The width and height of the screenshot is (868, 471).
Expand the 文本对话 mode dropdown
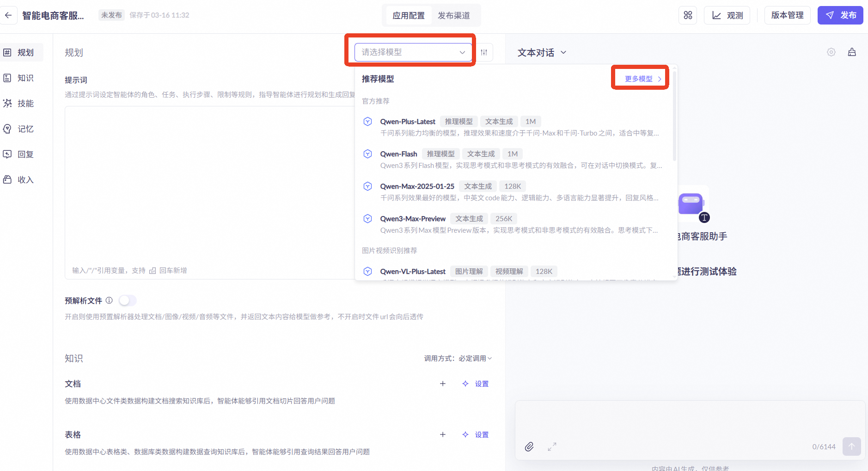tap(542, 52)
